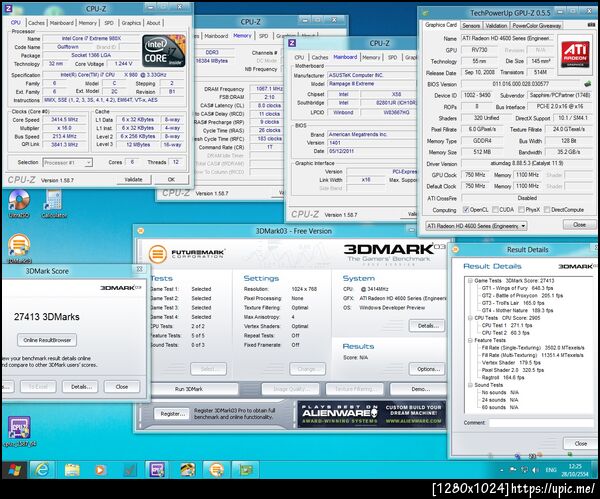This screenshot has height=499, width=600.
Task: Click the paint-style taskbar icon after CPU-Z
Action: (x=187, y=470)
